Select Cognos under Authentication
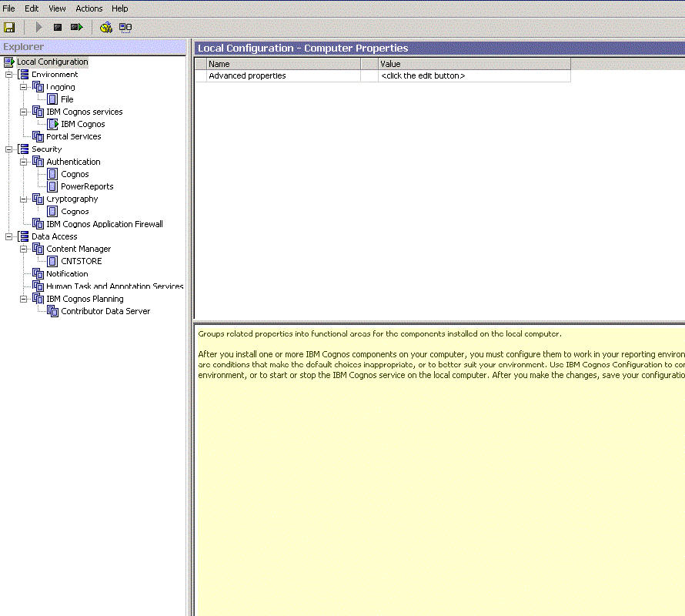This screenshot has width=685, height=616. pos(75,175)
